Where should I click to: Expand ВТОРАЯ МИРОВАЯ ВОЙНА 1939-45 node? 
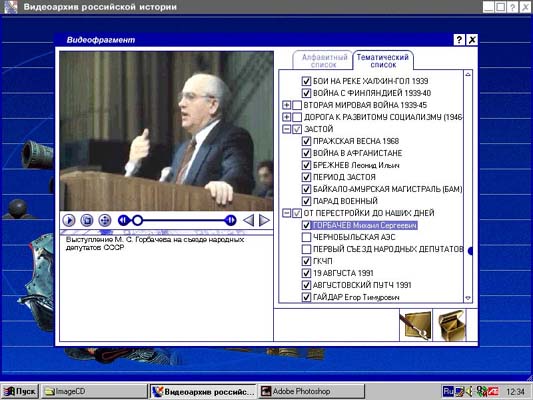287,105
